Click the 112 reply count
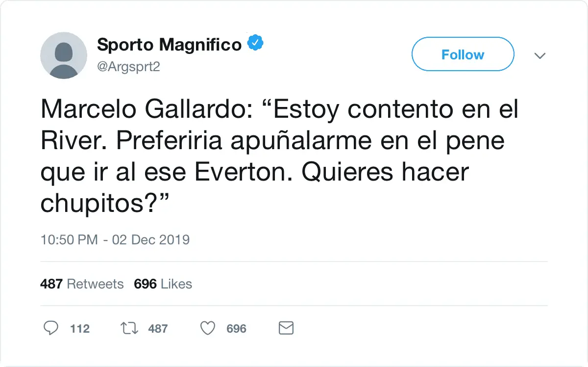Image resolution: width=588 pixels, height=367 pixels. (80, 328)
